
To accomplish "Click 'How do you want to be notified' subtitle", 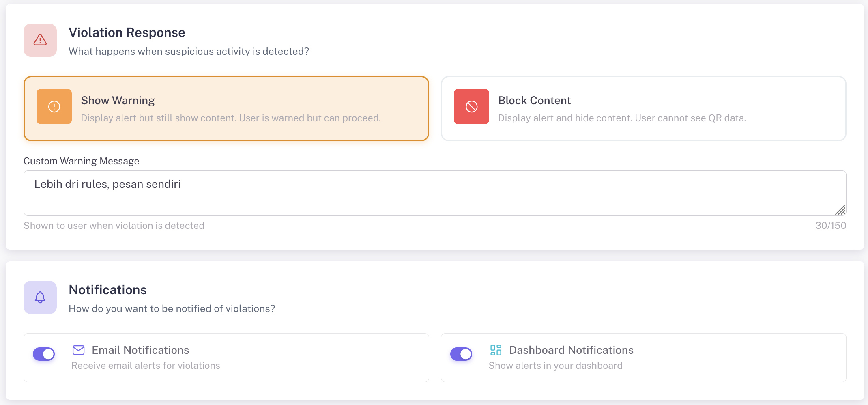I will 172,309.
